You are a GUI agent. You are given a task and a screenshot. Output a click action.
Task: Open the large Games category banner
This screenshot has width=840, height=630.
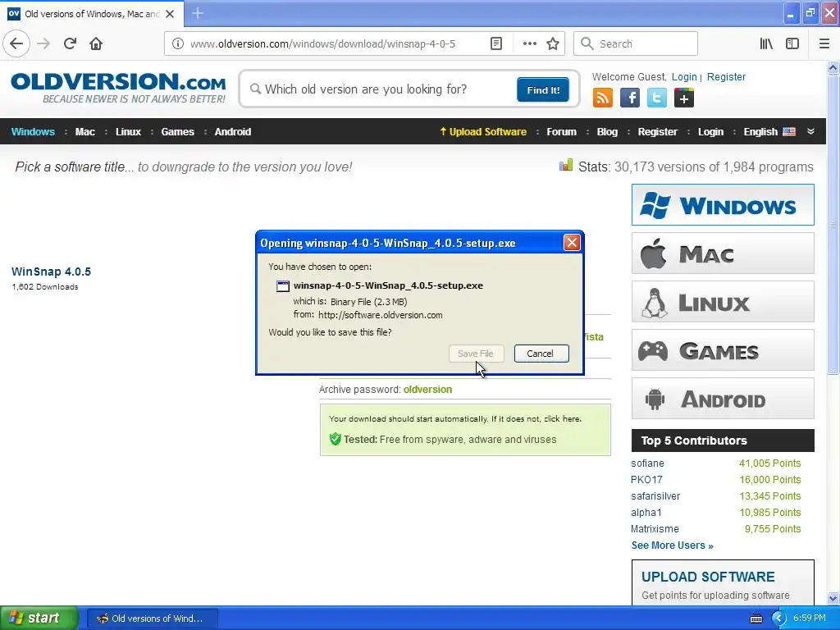pos(723,350)
